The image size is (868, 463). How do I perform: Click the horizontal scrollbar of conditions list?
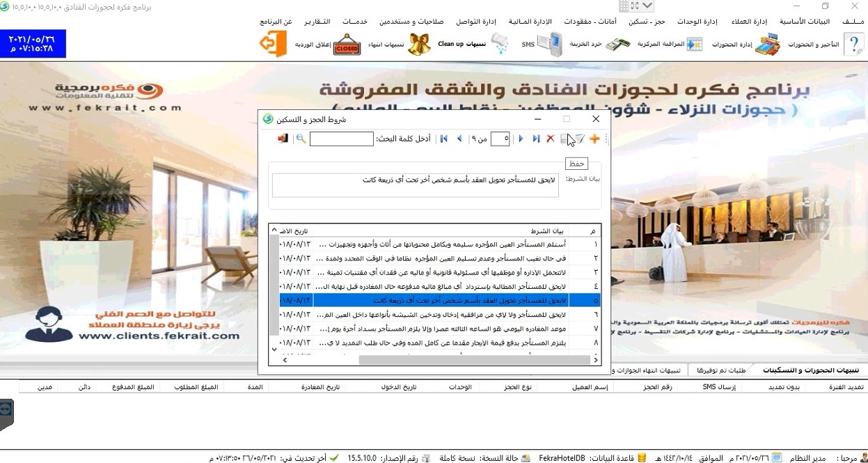pyautogui.click(x=418, y=360)
